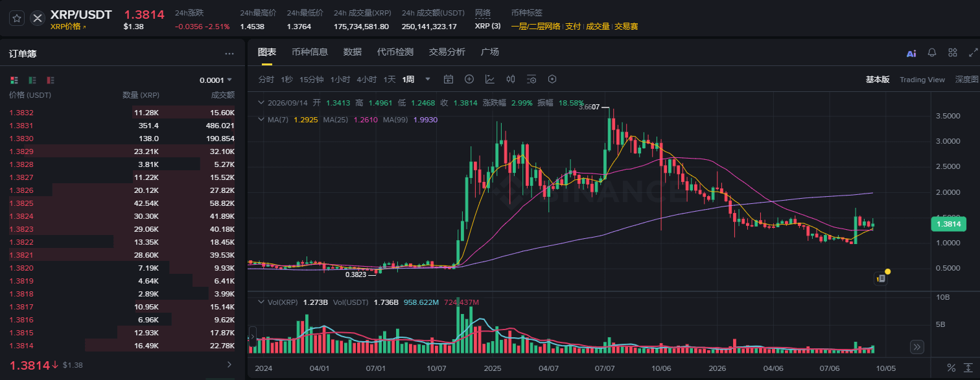Open the technical indicators line-chart icon
Viewport: 980px width, 380px height.
pos(490,79)
